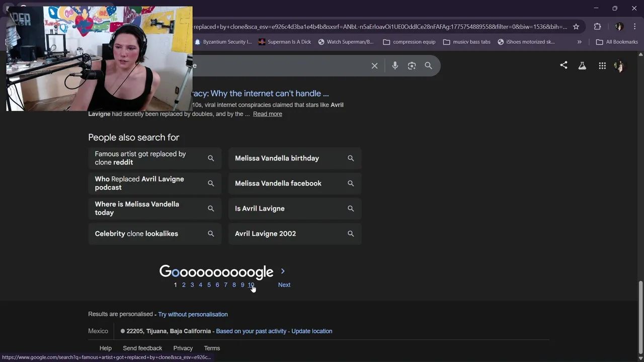
Task: Open 'Superman Is A Dick' bookmark
Action: coord(285,42)
